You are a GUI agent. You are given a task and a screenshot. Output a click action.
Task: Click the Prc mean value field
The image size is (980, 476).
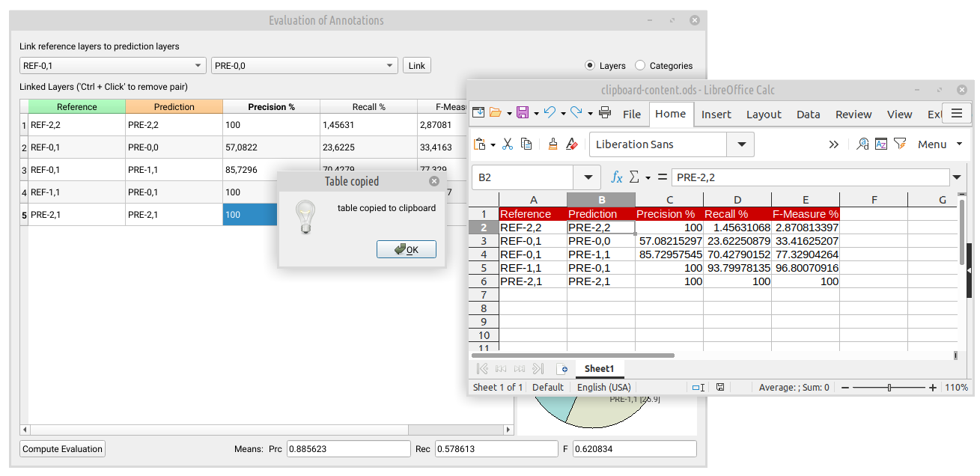349,449
